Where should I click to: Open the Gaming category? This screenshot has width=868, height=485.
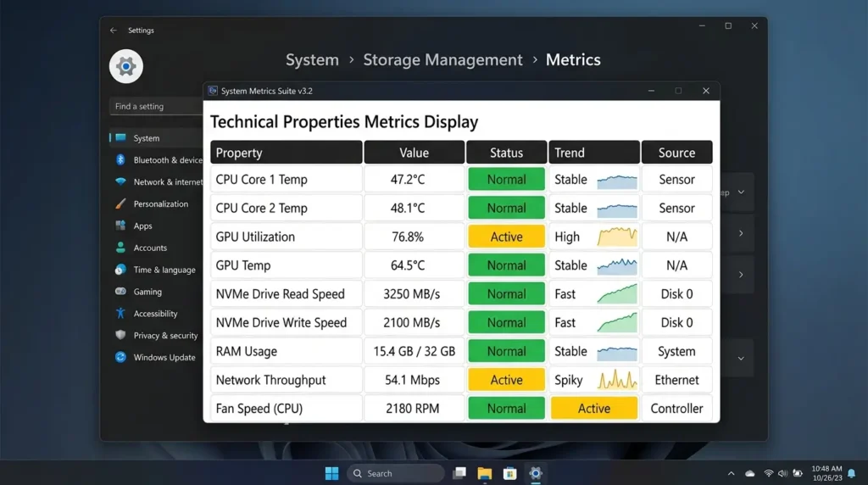pyautogui.click(x=157, y=291)
